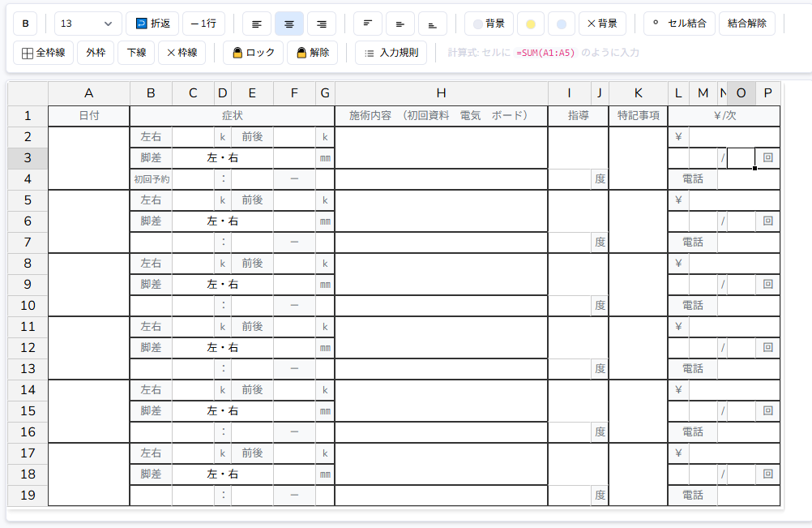
Task: Toggle text wrap with the 折返 button
Action: pyautogui.click(x=152, y=24)
